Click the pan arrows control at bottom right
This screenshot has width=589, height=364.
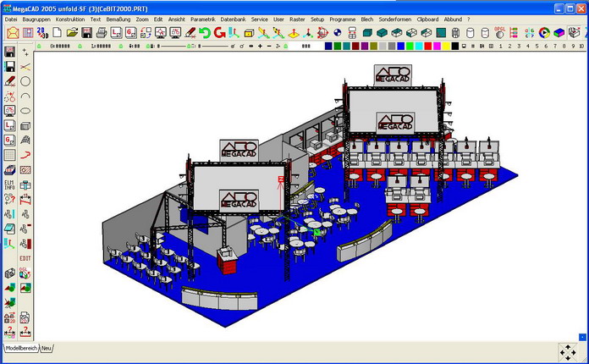(x=568, y=352)
